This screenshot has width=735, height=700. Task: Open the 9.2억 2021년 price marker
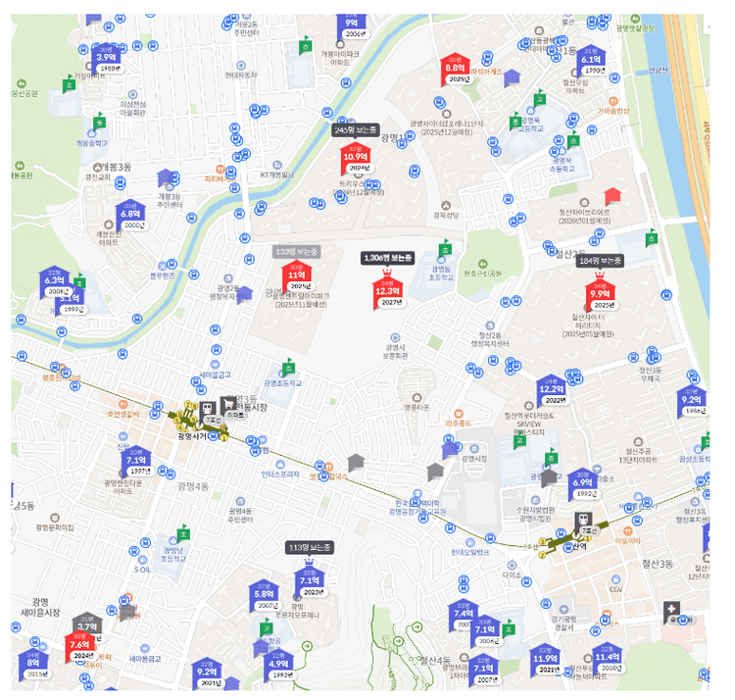pos(207,673)
